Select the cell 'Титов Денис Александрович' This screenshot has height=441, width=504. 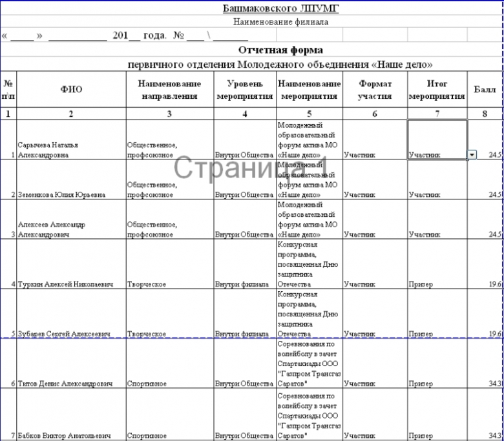[x=71, y=363]
